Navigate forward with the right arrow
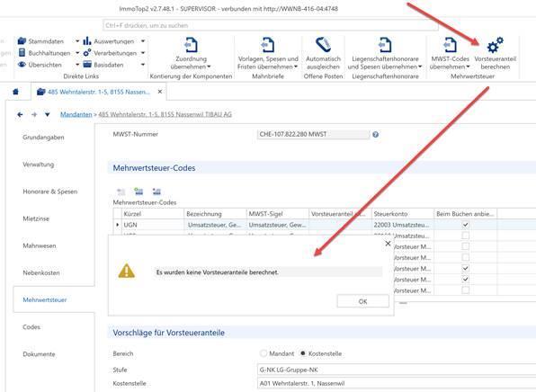Viewport: 536px width, 392px height. pos(34,114)
